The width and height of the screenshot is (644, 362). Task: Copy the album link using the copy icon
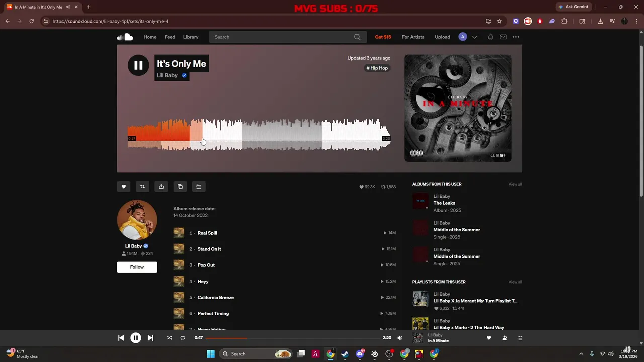180,187
